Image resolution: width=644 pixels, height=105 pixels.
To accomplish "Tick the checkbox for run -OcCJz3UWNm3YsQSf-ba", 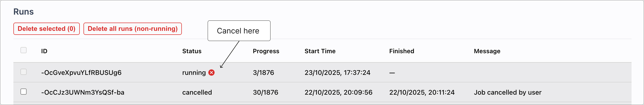I will coord(24,92).
